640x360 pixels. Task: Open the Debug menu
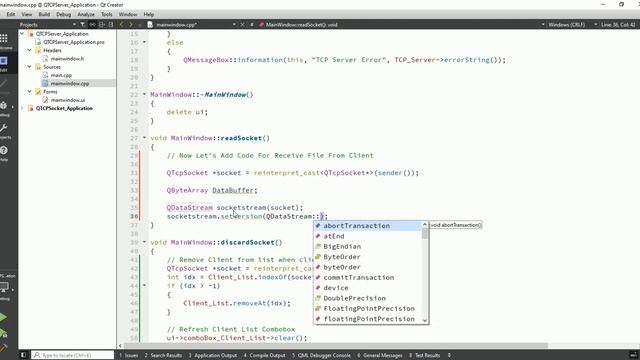pos(63,14)
